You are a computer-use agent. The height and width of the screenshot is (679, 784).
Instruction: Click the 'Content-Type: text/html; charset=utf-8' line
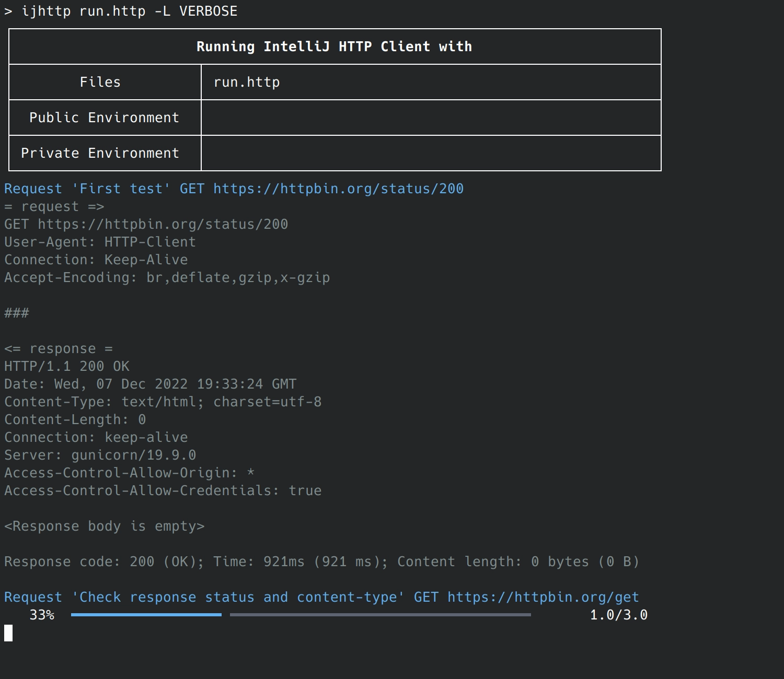pos(163,402)
